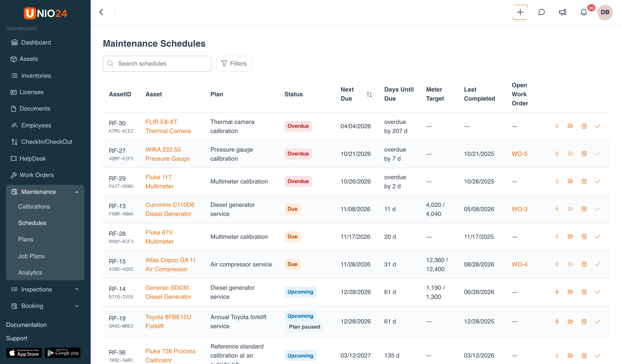Click the checkmark complete icon for RF-28
This screenshot has width=622, height=364.
point(598,237)
